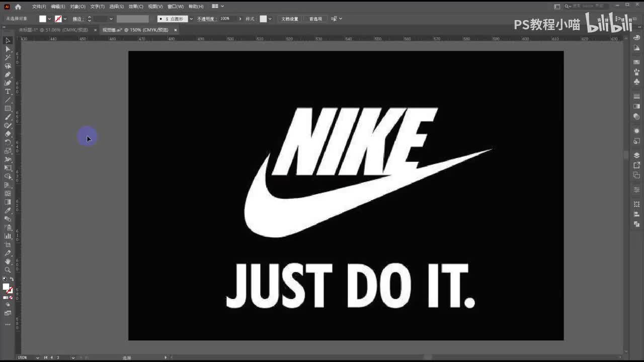The height and width of the screenshot is (362, 644).
Task: Open the Swatches panel icon
Action: click(x=636, y=62)
